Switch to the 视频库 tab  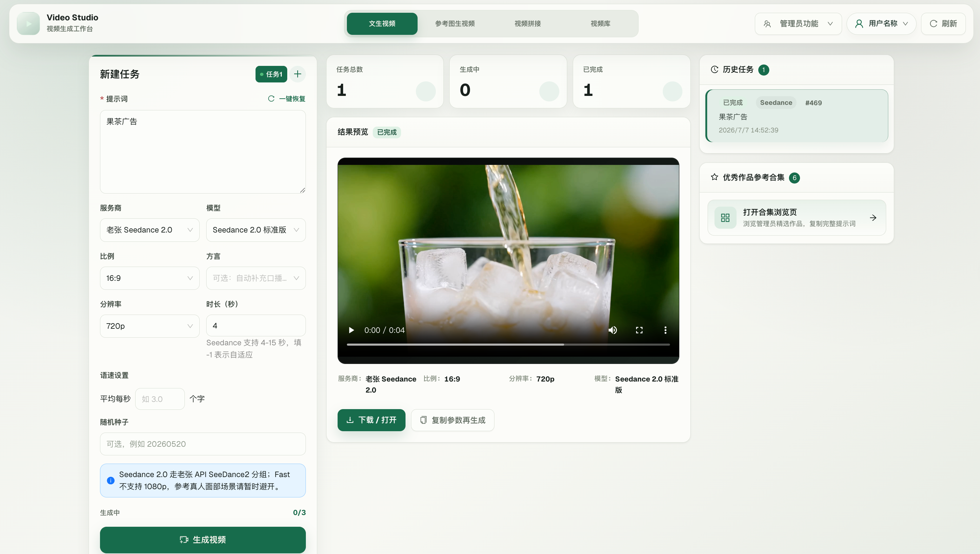[600, 23]
